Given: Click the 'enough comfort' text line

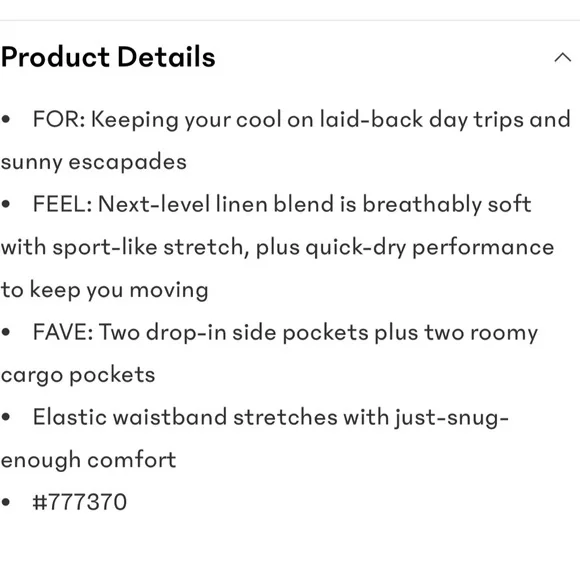Looking at the screenshot, I should coord(88,461).
